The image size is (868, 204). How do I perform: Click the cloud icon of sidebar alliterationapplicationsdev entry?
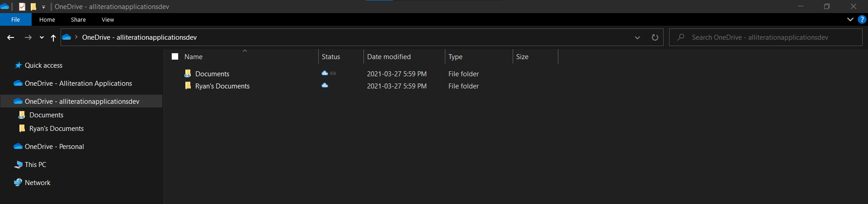(18, 102)
